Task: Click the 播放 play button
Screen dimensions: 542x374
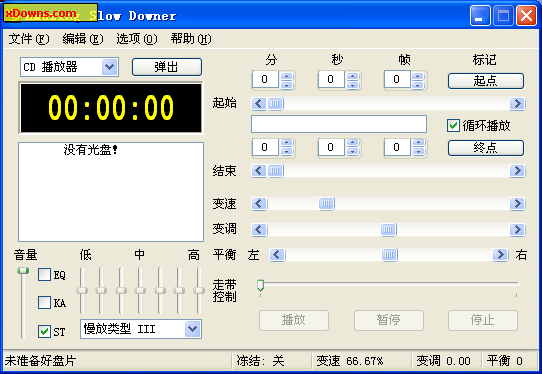Action: pyautogui.click(x=294, y=320)
